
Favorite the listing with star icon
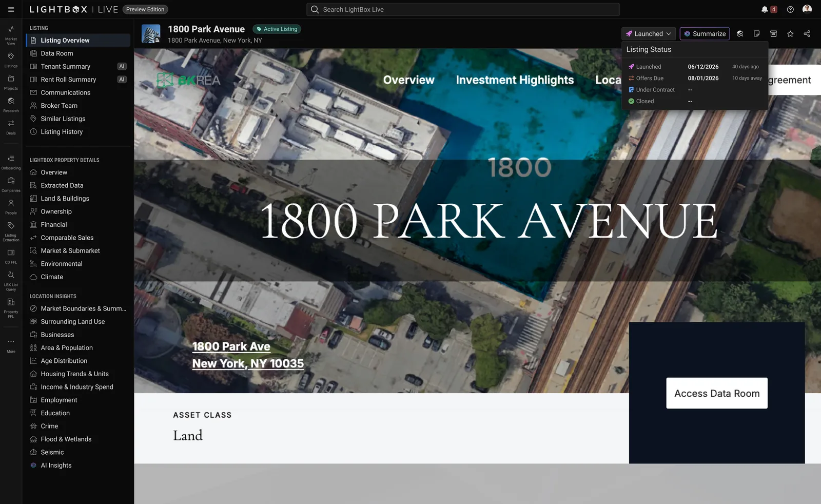[x=790, y=33]
